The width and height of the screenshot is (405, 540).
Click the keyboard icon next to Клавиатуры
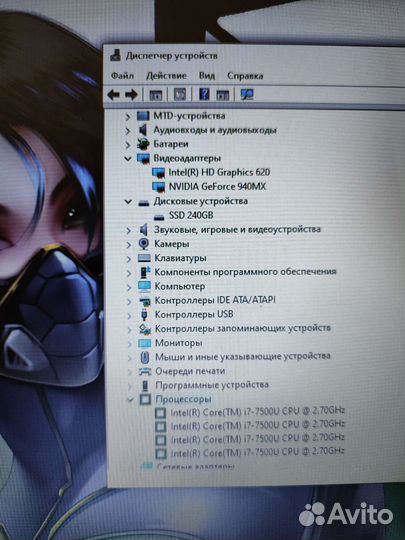tap(144, 258)
